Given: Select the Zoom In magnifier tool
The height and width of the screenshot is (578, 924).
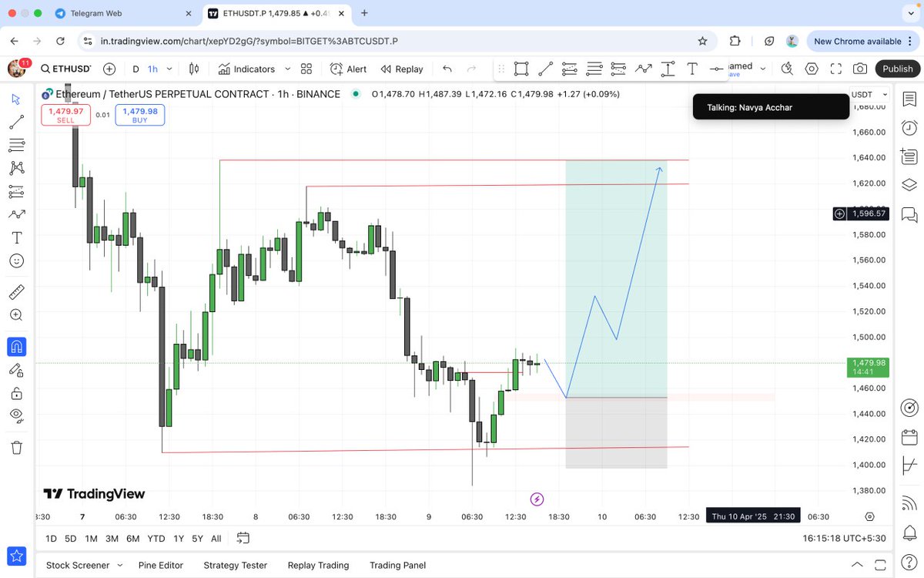Looking at the screenshot, I should tap(16, 315).
